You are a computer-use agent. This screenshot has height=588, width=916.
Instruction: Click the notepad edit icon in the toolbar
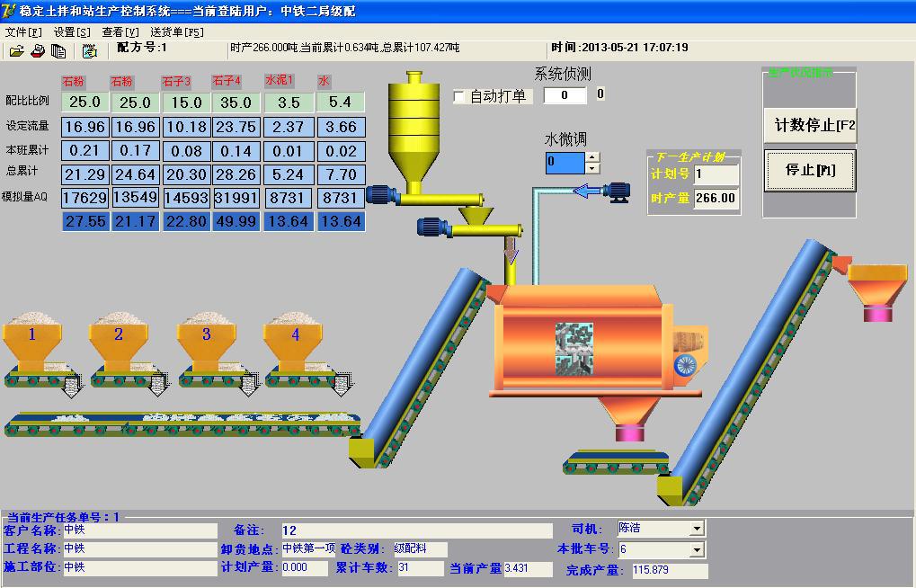89,50
